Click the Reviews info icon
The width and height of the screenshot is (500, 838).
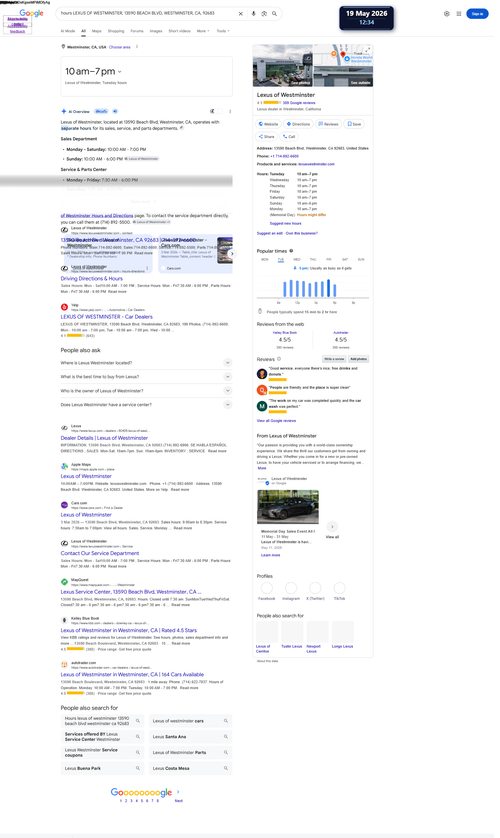coord(279,359)
